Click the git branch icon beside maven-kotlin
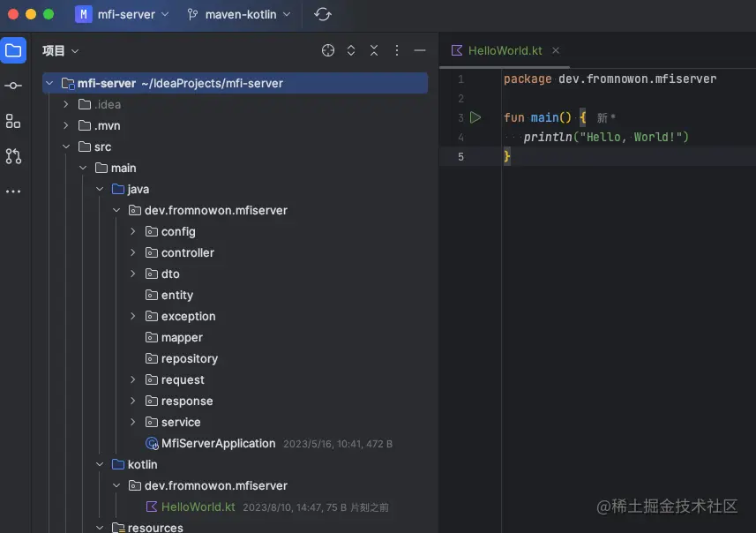756x533 pixels. [x=193, y=14]
